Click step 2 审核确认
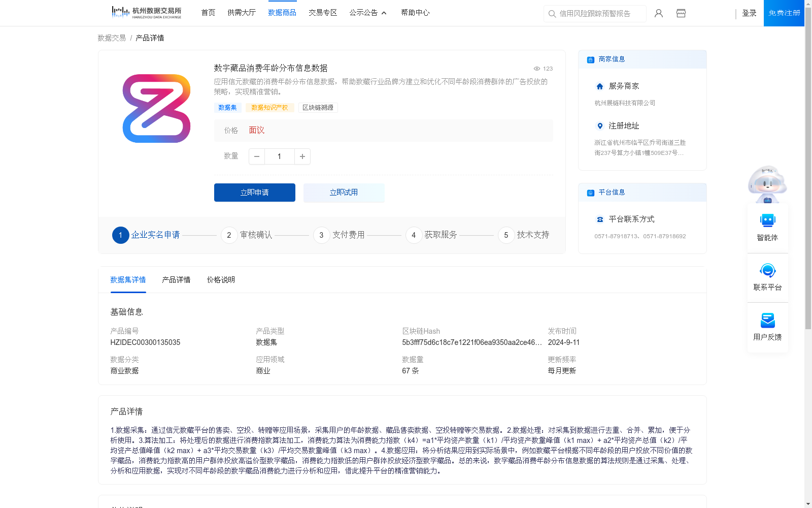812x508 pixels. [247, 235]
